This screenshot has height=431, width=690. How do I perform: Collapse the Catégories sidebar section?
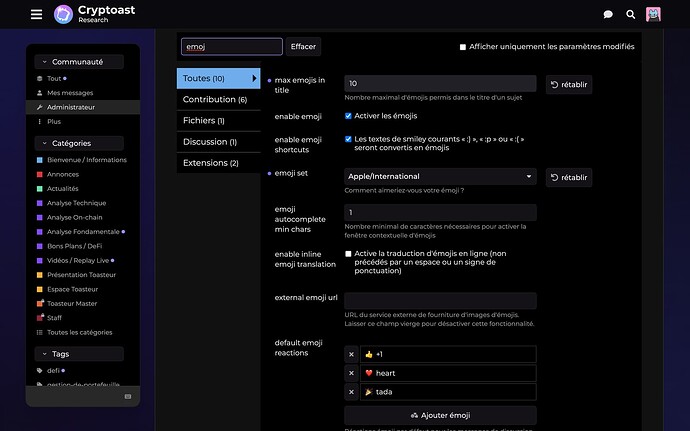pos(79,144)
